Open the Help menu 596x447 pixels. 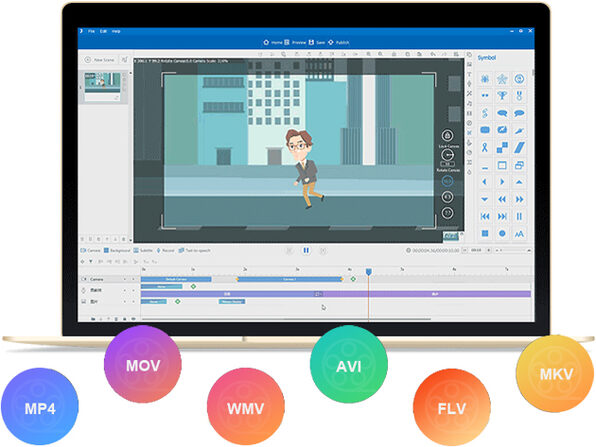click(116, 31)
